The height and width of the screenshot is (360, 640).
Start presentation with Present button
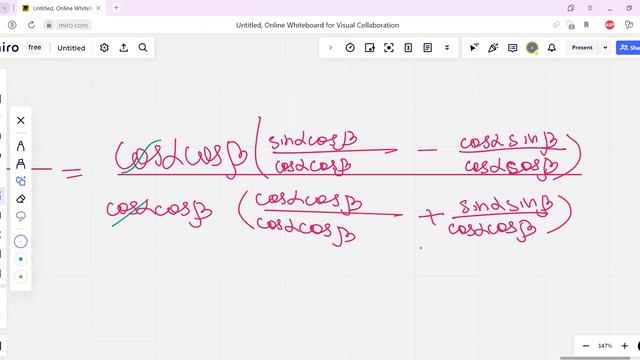tap(582, 48)
